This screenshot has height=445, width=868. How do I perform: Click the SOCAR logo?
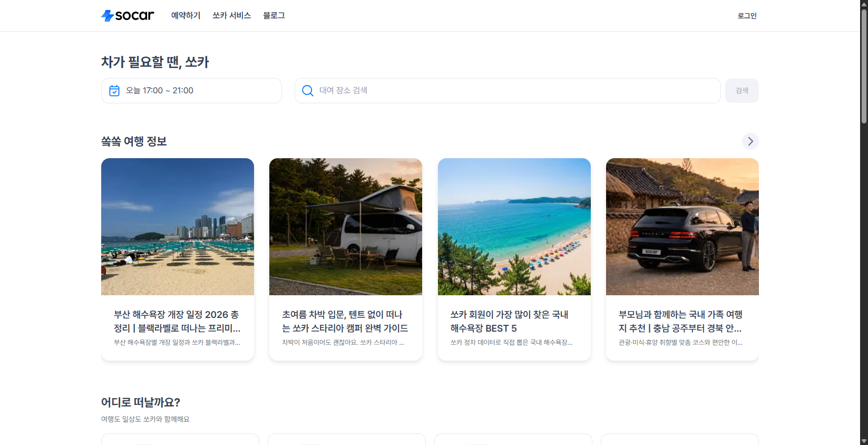click(x=128, y=16)
